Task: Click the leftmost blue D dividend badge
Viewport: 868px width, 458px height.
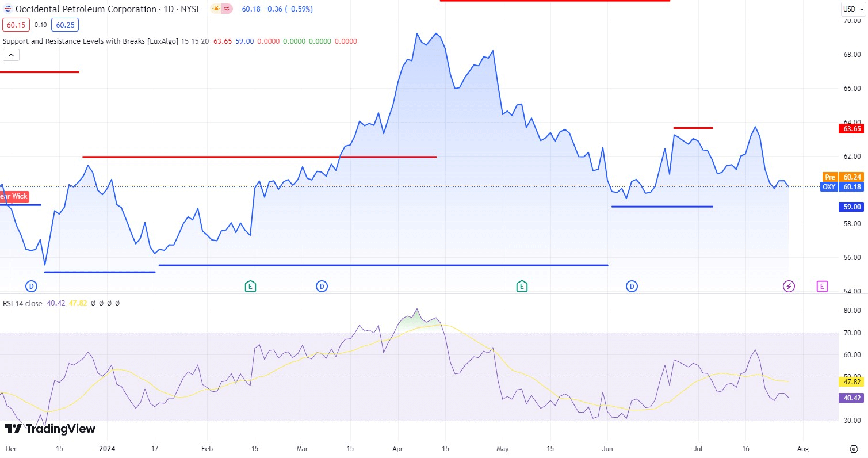Action: tap(32, 286)
